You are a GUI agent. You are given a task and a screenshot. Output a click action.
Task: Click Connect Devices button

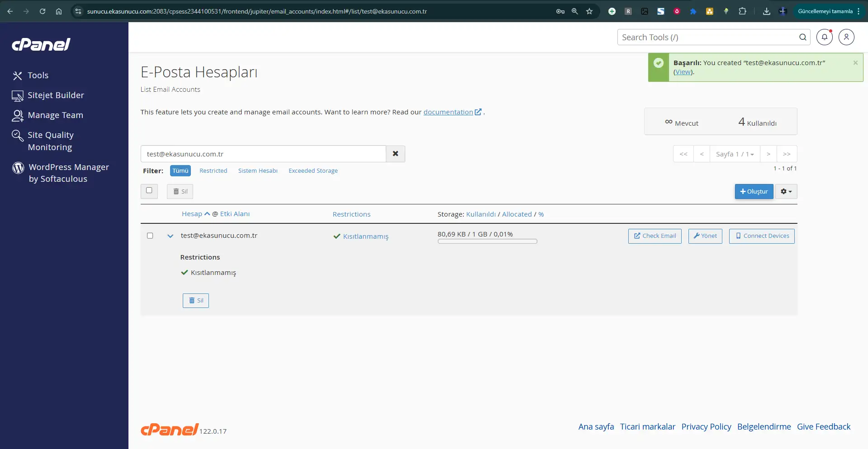pyautogui.click(x=762, y=236)
